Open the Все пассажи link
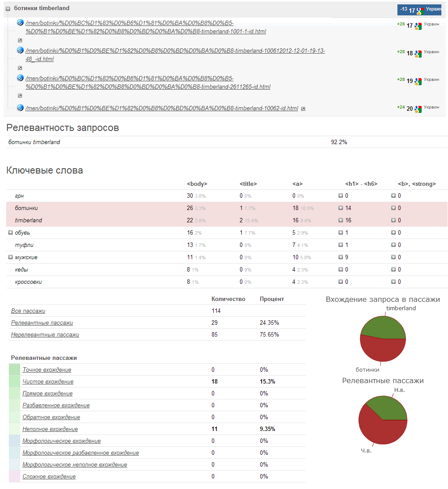 point(28,311)
